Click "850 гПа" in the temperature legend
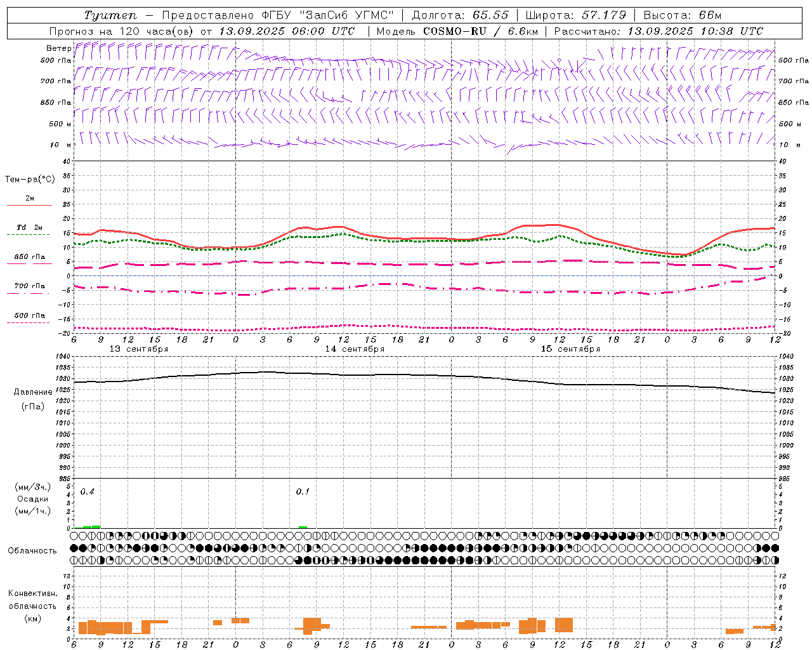Viewport: 812px width, 650px height. 30,257
